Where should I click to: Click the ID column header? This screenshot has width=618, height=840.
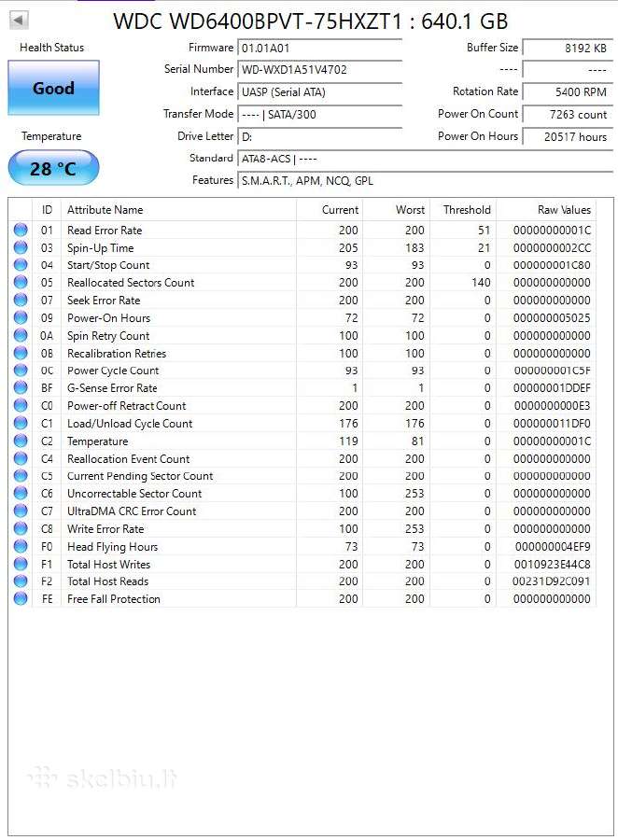click(x=48, y=209)
